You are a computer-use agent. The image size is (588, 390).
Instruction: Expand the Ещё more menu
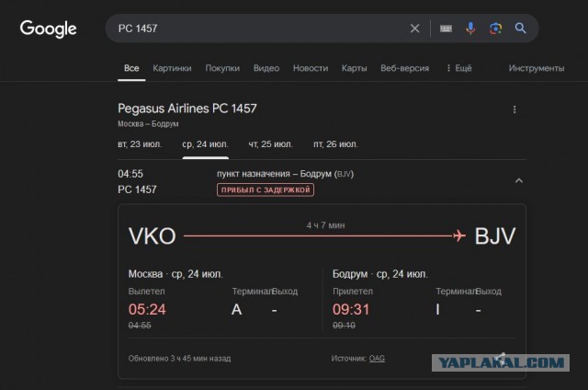pyautogui.click(x=459, y=68)
